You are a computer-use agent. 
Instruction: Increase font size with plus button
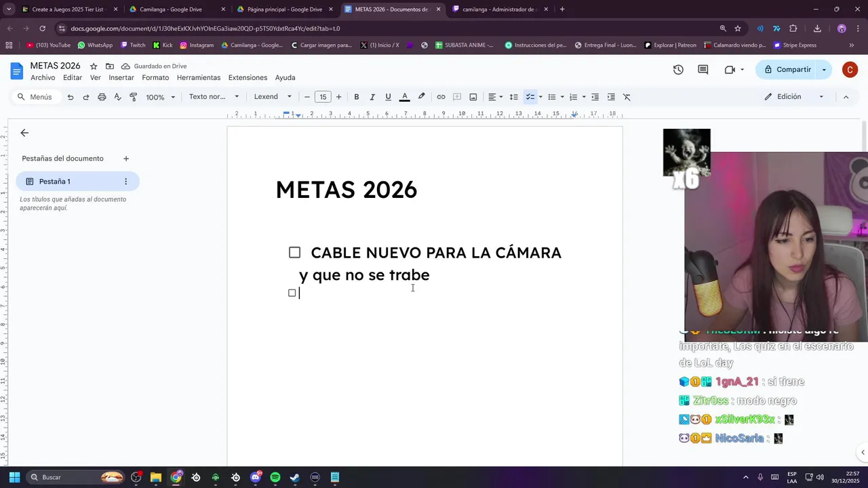tap(338, 97)
